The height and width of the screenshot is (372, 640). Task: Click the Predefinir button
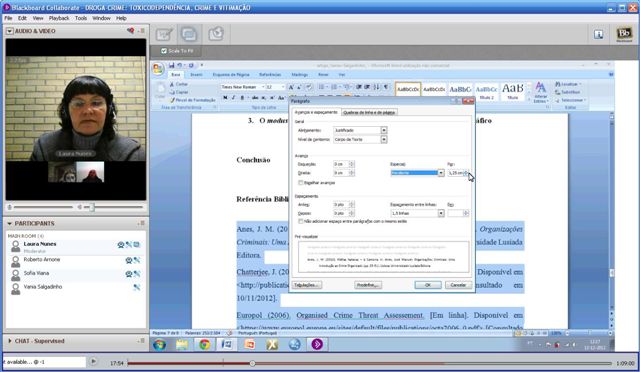(368, 285)
